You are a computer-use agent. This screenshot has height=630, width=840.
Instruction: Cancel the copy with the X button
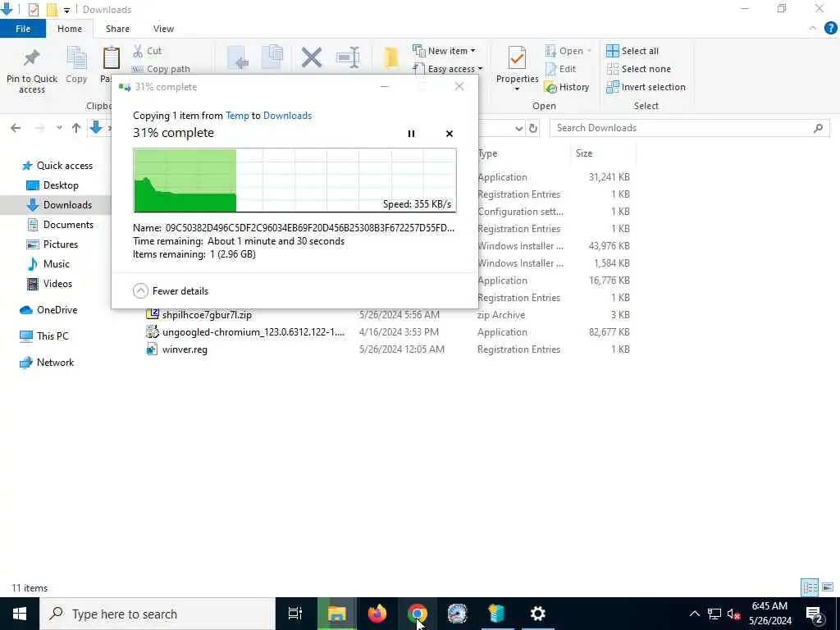[x=450, y=134]
